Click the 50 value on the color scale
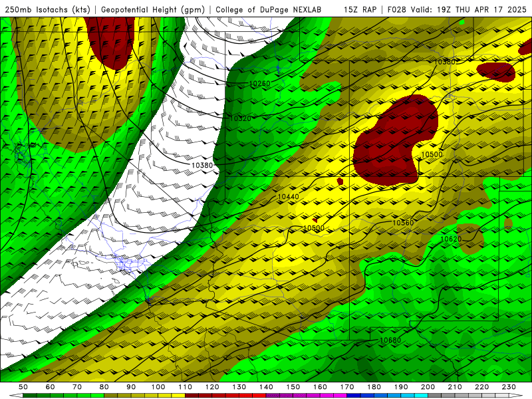Viewport: 532px width, 399px height. click(23, 387)
